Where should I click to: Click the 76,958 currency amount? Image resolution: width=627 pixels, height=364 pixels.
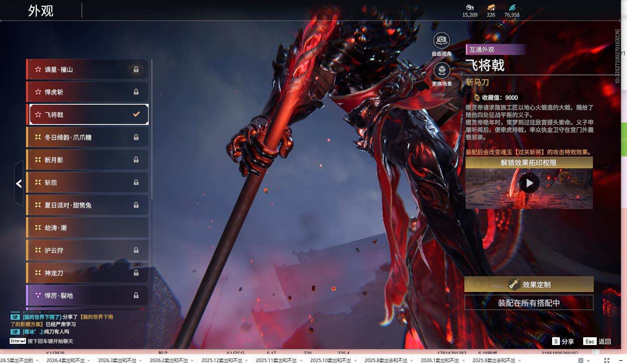click(x=512, y=15)
